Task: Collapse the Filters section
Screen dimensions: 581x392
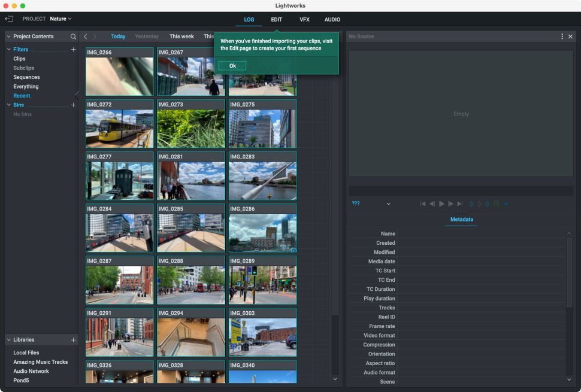Action: [x=10, y=49]
